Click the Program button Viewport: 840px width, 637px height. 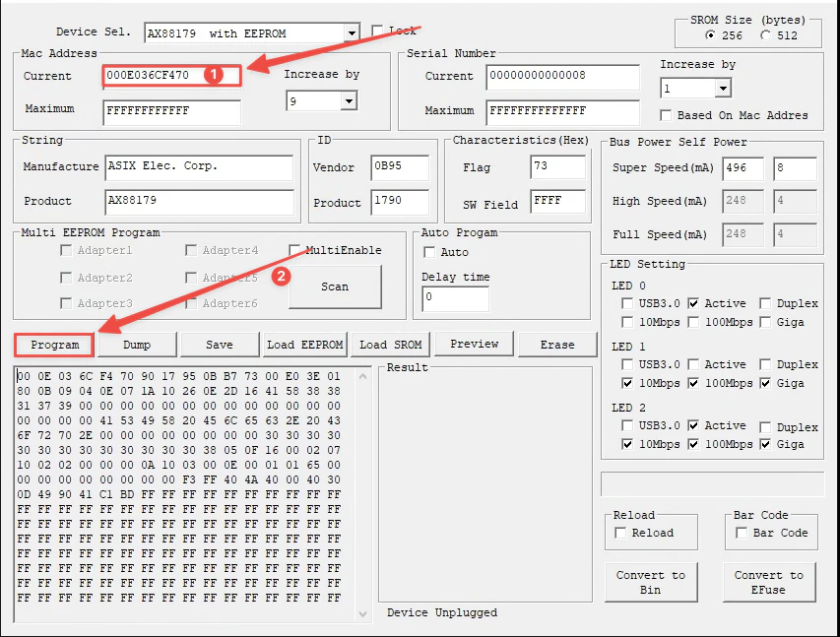coord(54,345)
